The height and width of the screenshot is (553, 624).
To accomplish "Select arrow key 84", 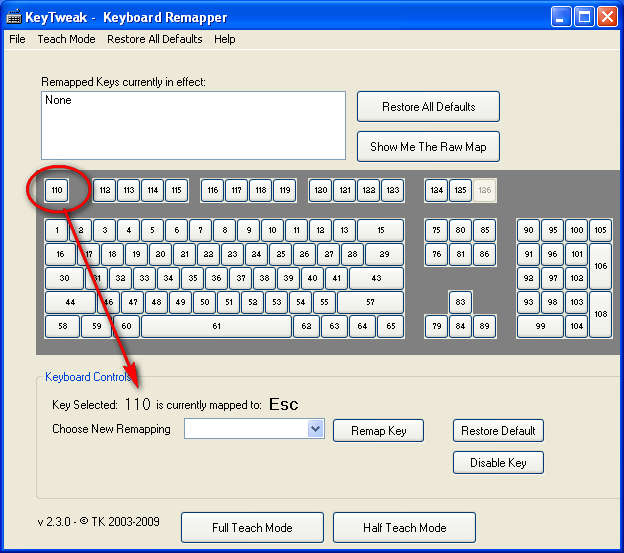I will point(460,326).
